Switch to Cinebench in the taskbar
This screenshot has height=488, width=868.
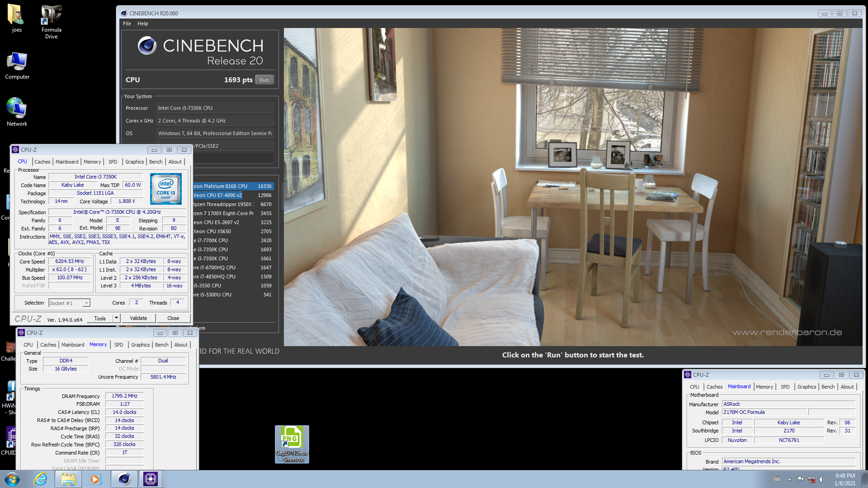click(x=124, y=479)
